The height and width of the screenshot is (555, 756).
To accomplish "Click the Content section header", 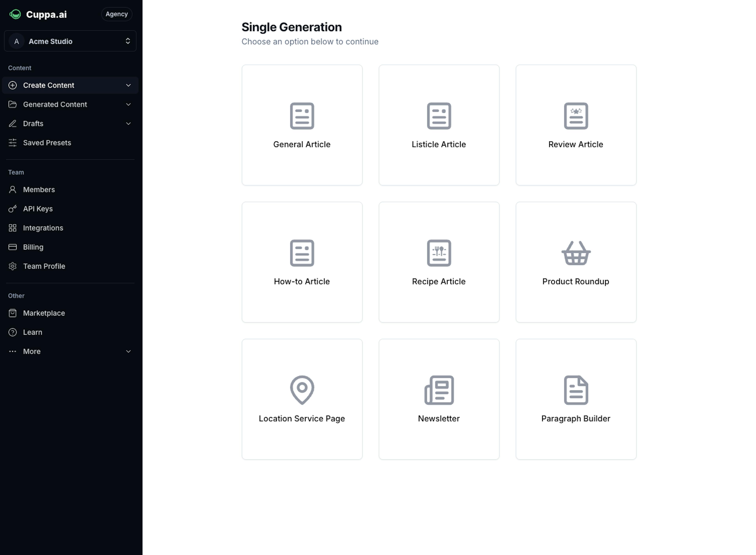I will [x=19, y=68].
